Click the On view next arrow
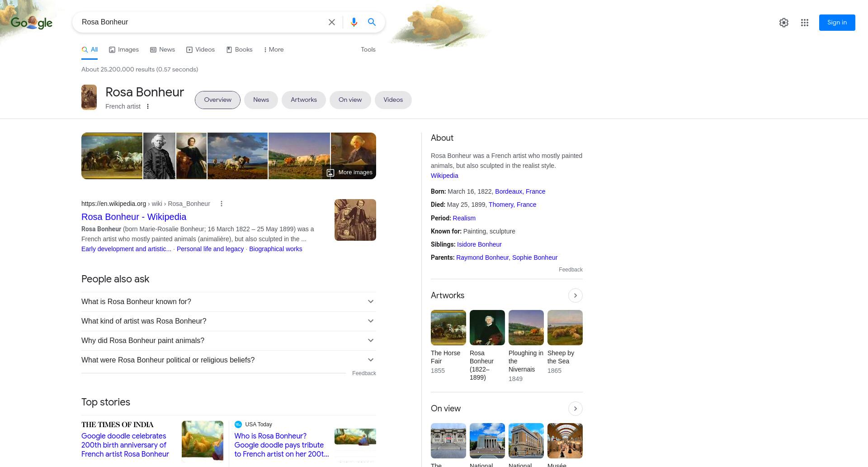 tap(576, 409)
